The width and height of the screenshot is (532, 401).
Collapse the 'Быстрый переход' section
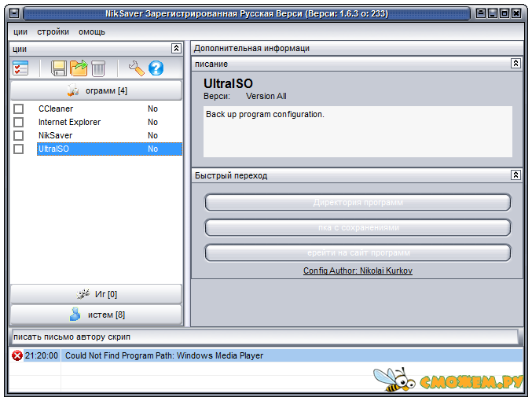pos(515,175)
